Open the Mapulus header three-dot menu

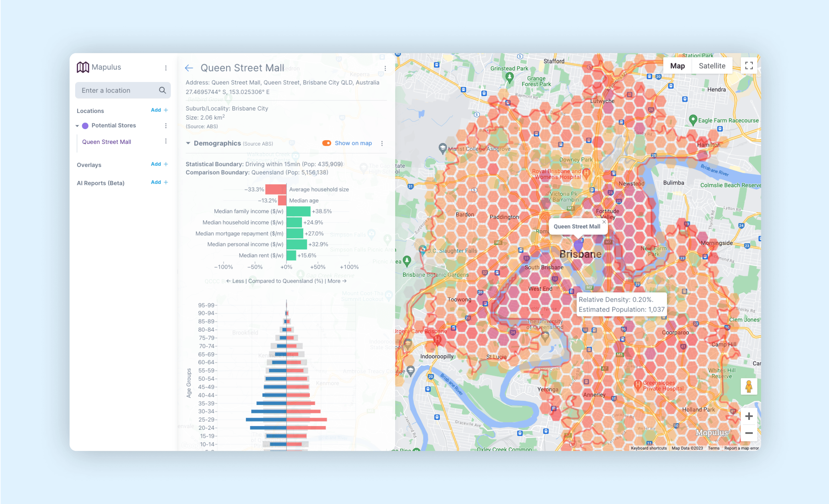(x=166, y=68)
